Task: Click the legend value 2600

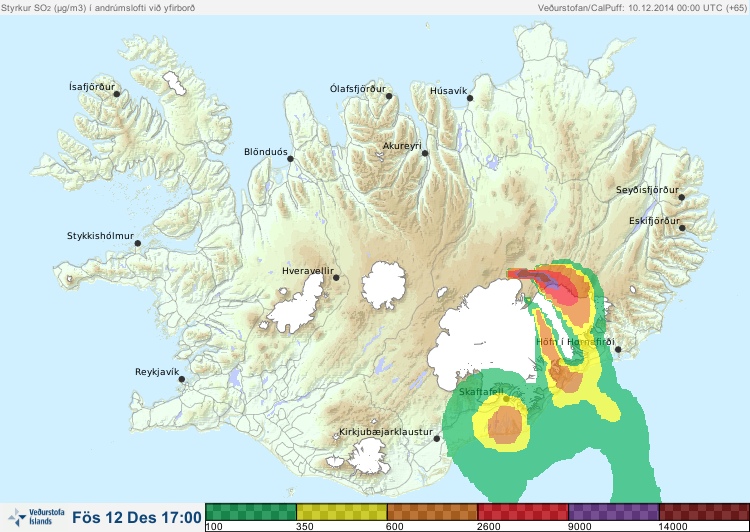Action: pyautogui.click(x=489, y=527)
